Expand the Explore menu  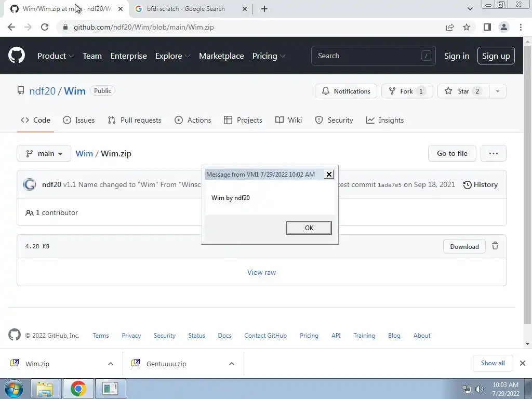coord(172,56)
